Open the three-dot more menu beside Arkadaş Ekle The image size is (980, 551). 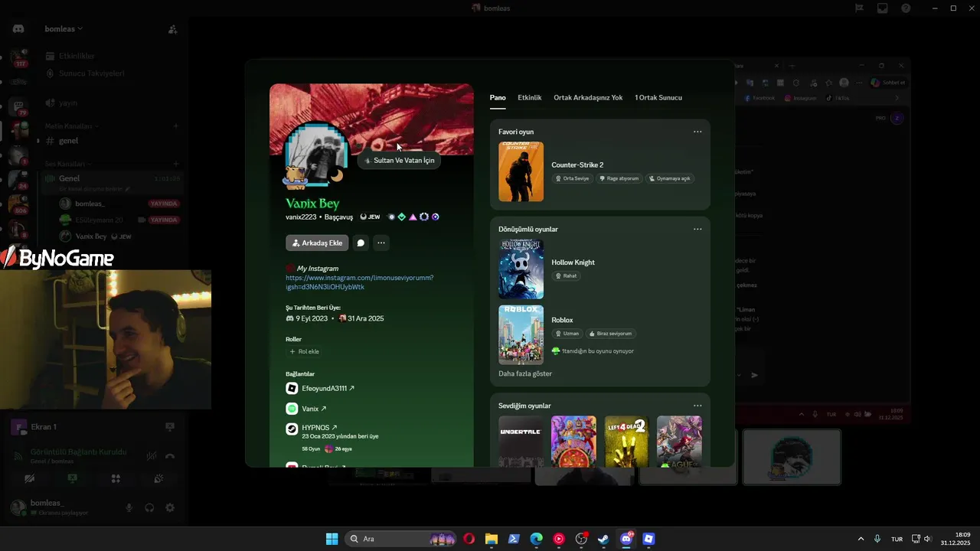[x=381, y=243]
